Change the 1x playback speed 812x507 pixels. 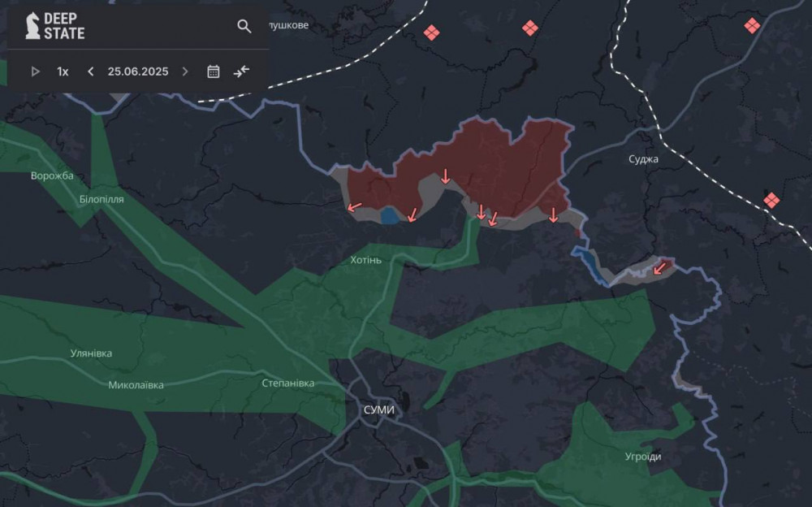pyautogui.click(x=63, y=71)
